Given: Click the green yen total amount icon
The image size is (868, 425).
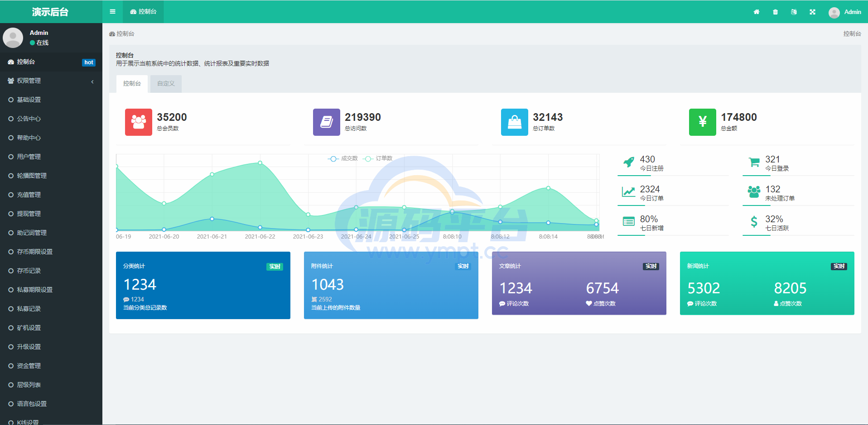Looking at the screenshot, I should (x=702, y=122).
